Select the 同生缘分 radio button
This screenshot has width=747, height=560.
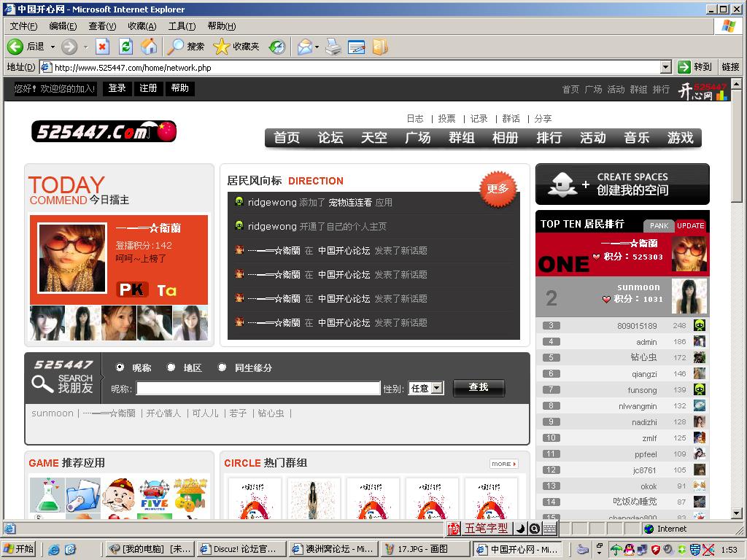pyautogui.click(x=222, y=367)
